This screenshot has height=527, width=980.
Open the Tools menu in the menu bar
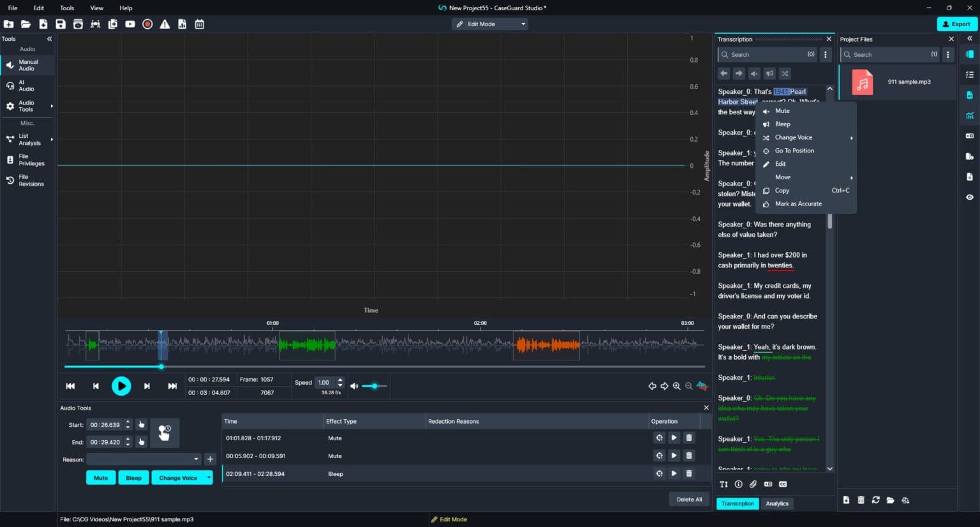click(67, 8)
